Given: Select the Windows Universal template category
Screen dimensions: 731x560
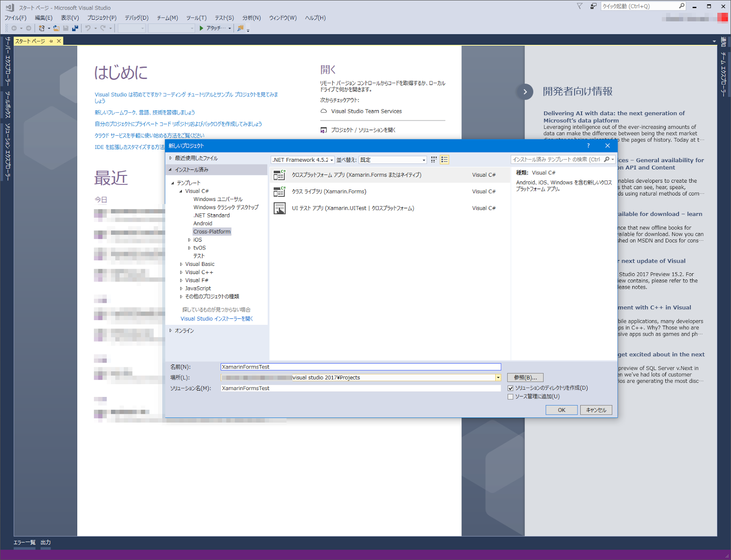Looking at the screenshot, I should (x=218, y=199).
